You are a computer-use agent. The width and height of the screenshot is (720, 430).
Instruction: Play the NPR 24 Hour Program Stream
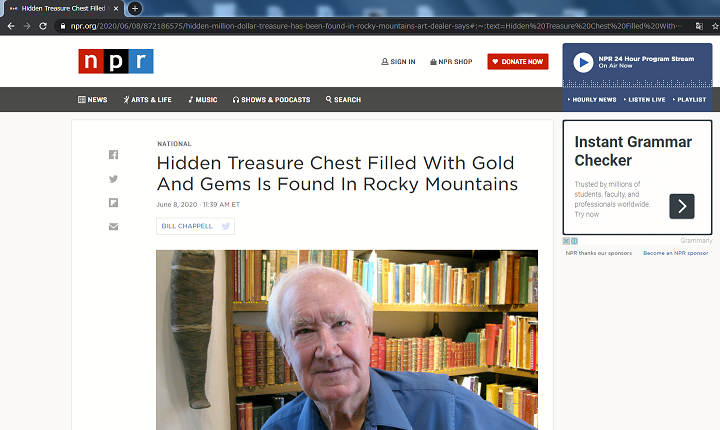(x=583, y=62)
